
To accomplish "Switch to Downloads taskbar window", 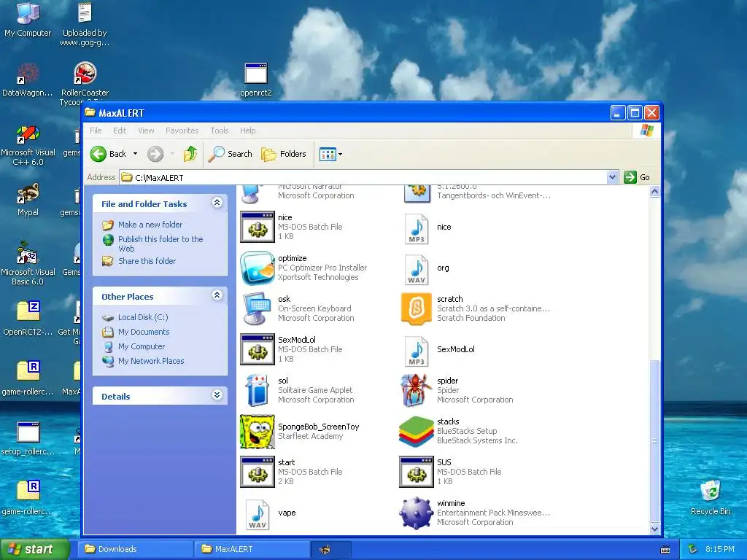I will tap(136, 549).
